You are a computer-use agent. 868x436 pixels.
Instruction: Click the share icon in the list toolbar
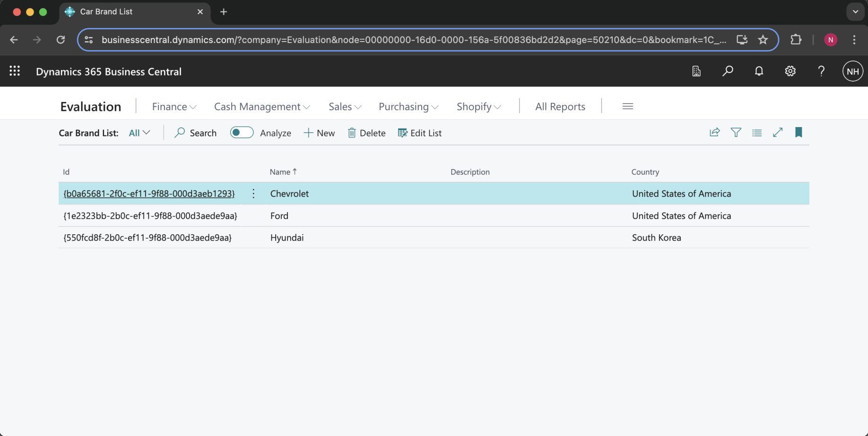(x=714, y=133)
